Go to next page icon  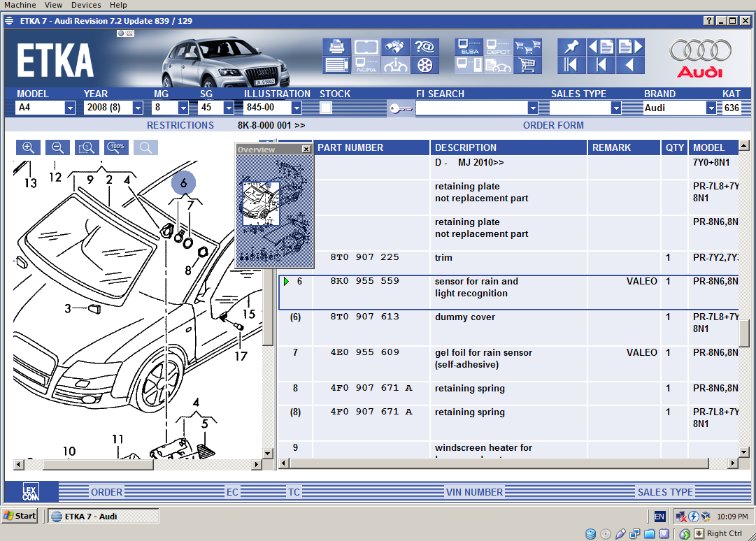630,48
